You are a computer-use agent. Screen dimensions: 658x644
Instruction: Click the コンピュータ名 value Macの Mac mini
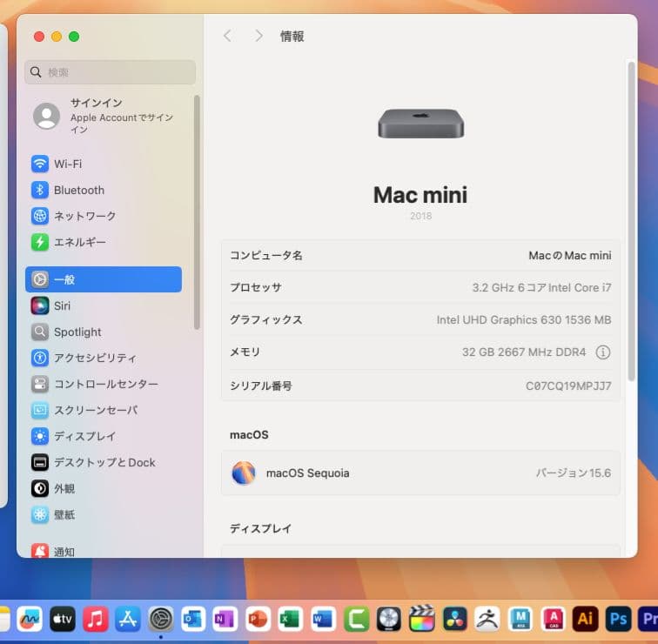[x=569, y=255]
